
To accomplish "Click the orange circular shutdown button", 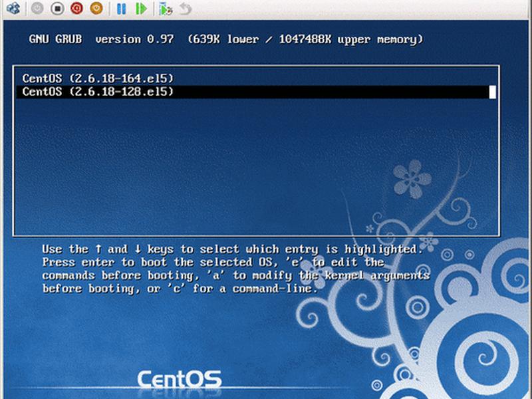I will point(96,8).
